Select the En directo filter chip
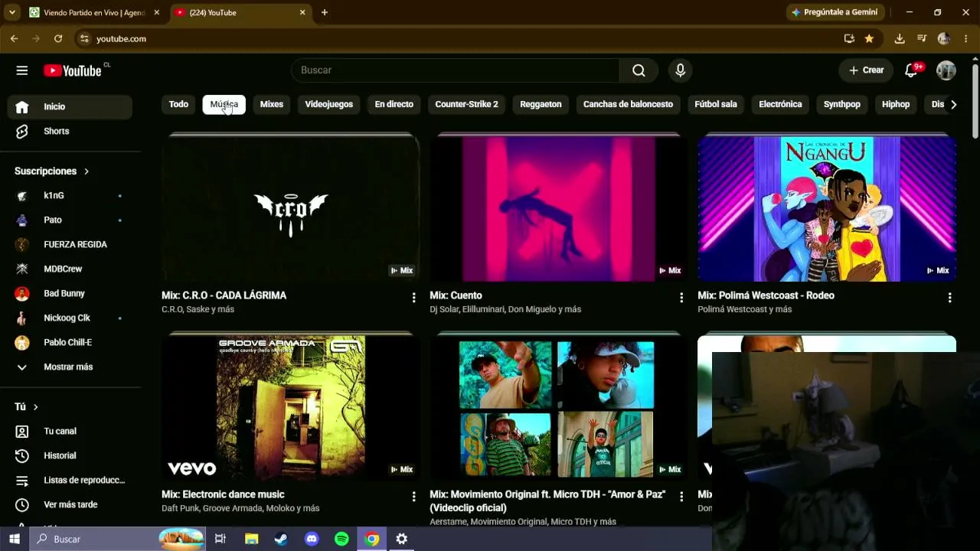The image size is (980, 551). 394,104
